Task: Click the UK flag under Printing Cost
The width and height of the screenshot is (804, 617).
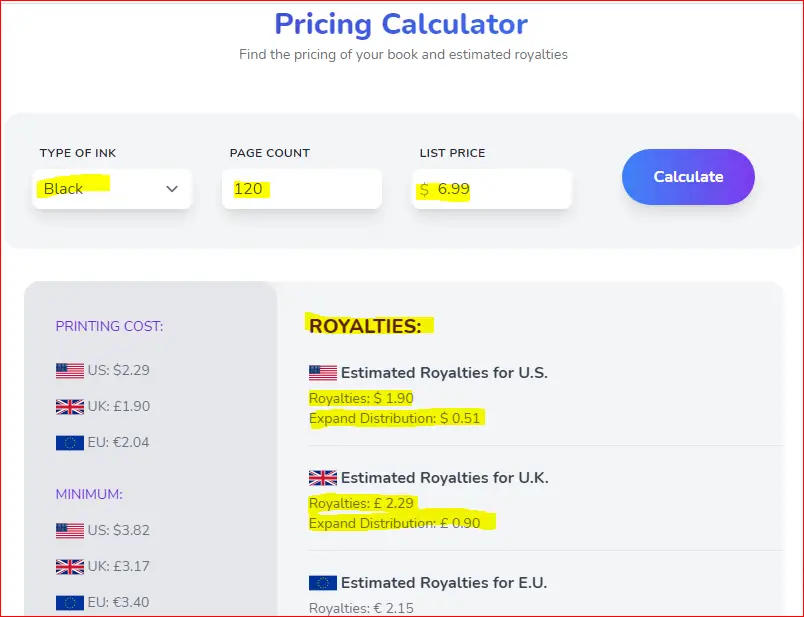Action: 70,407
